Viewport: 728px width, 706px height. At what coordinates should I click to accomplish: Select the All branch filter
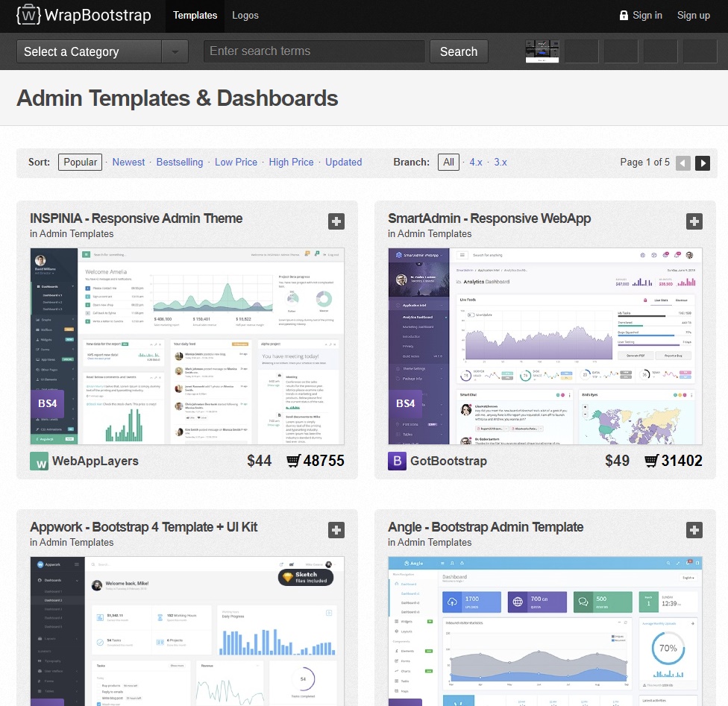tap(448, 162)
